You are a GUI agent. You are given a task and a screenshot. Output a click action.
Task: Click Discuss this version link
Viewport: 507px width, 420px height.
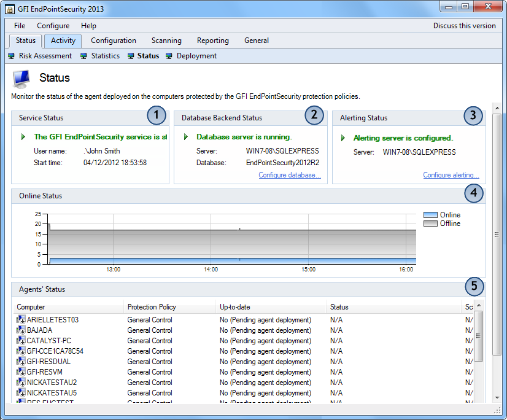point(464,26)
